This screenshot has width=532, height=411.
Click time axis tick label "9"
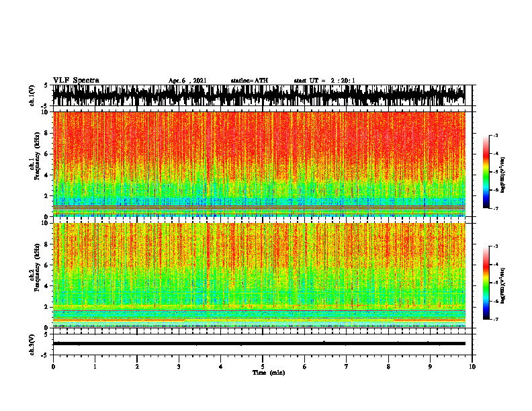[x=430, y=367]
